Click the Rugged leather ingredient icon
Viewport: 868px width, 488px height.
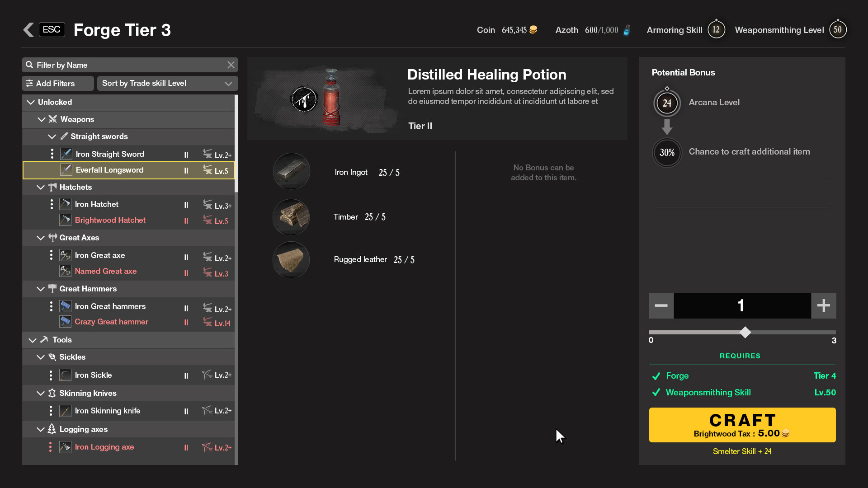click(x=291, y=260)
